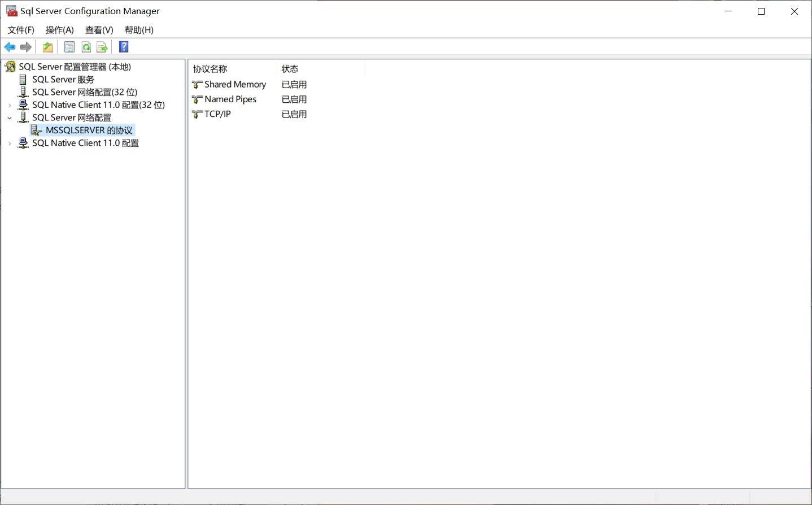This screenshot has width=812, height=505.
Task: Refresh the view using the toolbar icon
Action: coord(86,47)
